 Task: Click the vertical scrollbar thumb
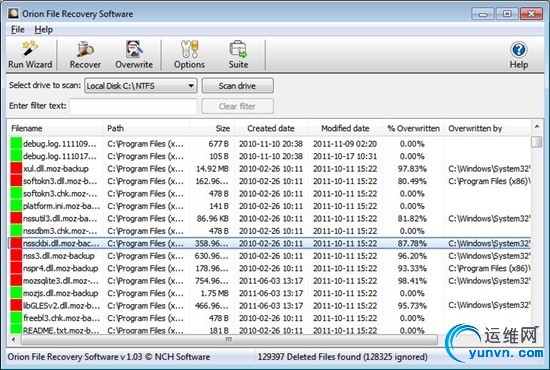click(537, 142)
